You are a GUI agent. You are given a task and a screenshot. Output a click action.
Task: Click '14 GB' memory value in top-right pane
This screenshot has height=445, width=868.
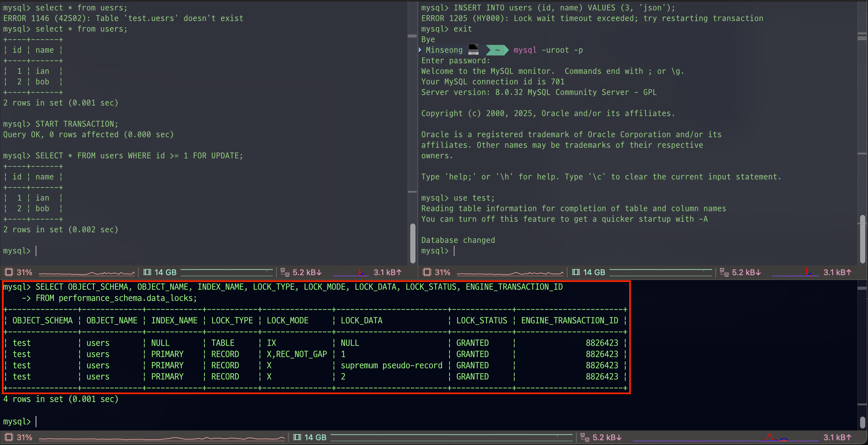click(x=594, y=272)
